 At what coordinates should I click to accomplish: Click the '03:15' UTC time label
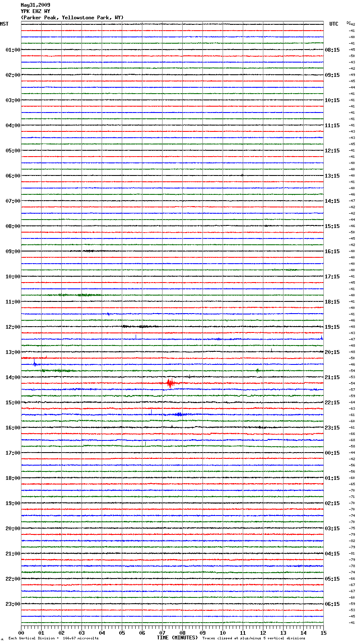click(x=332, y=529)
